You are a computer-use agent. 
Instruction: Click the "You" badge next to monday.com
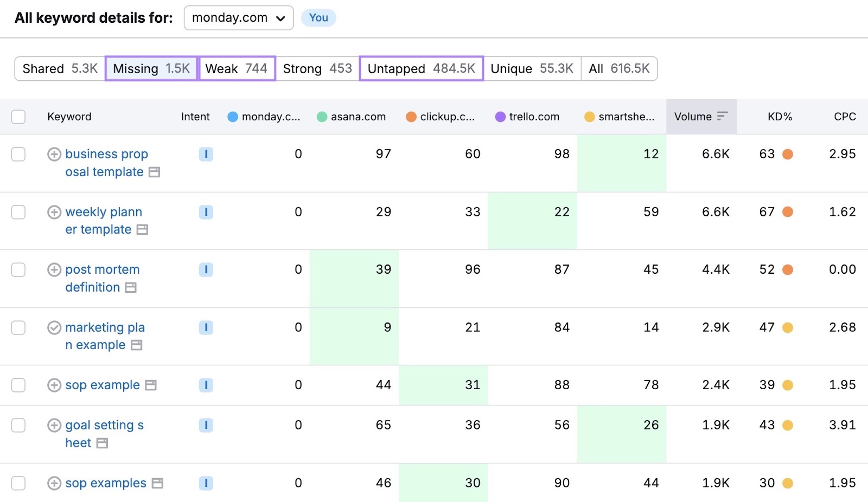[x=318, y=17]
